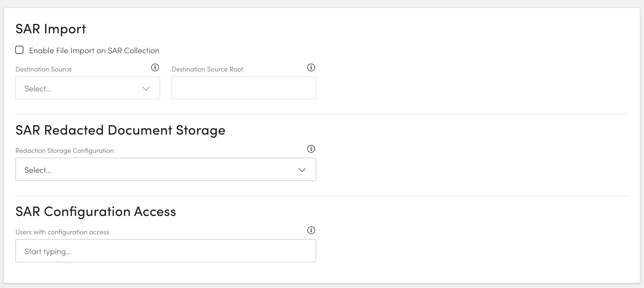Click the SAR Configuration Access heading
Image resolution: width=644 pixels, height=288 pixels.
tap(96, 211)
